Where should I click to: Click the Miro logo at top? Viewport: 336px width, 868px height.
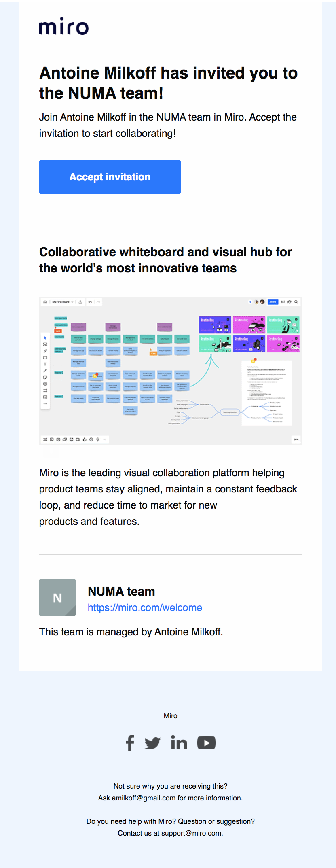(64, 26)
